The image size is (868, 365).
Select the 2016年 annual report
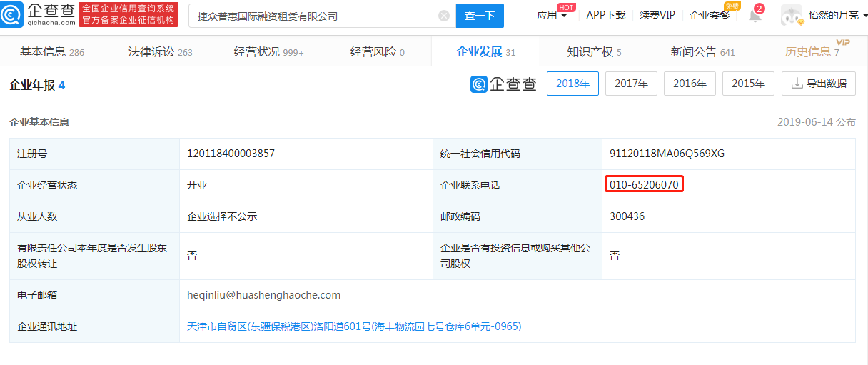pos(690,84)
